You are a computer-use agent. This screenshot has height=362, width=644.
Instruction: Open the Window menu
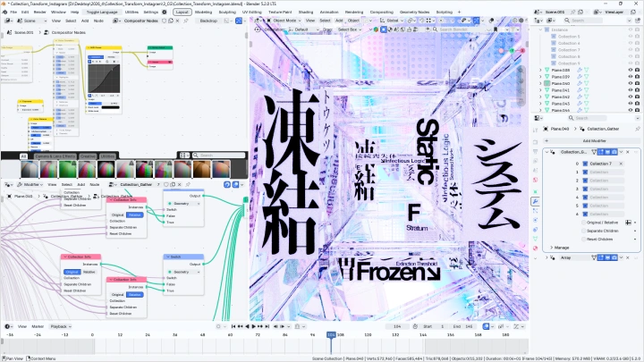click(x=58, y=13)
